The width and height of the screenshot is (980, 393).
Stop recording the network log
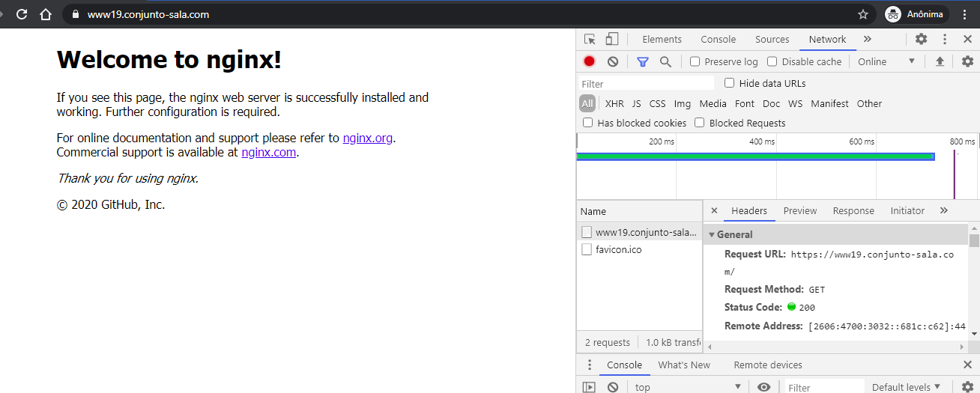[590, 61]
